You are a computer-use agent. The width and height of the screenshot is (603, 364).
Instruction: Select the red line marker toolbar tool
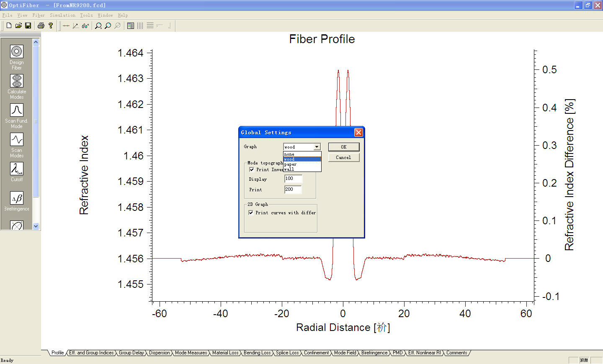[66, 26]
